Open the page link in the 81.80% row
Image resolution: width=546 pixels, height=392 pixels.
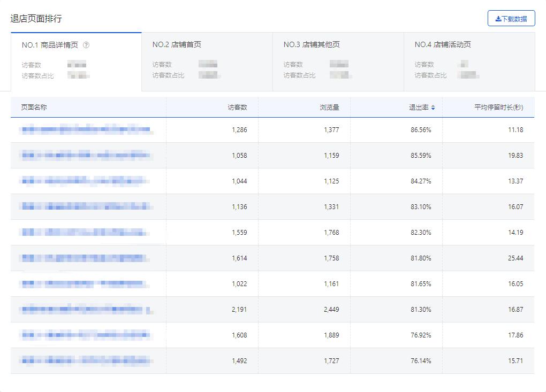(x=85, y=258)
